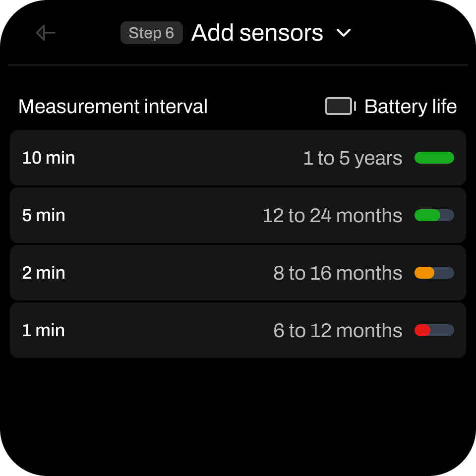Image resolution: width=476 pixels, height=476 pixels.
Task: Click the "12 to 24 months" text
Action: coord(332,216)
